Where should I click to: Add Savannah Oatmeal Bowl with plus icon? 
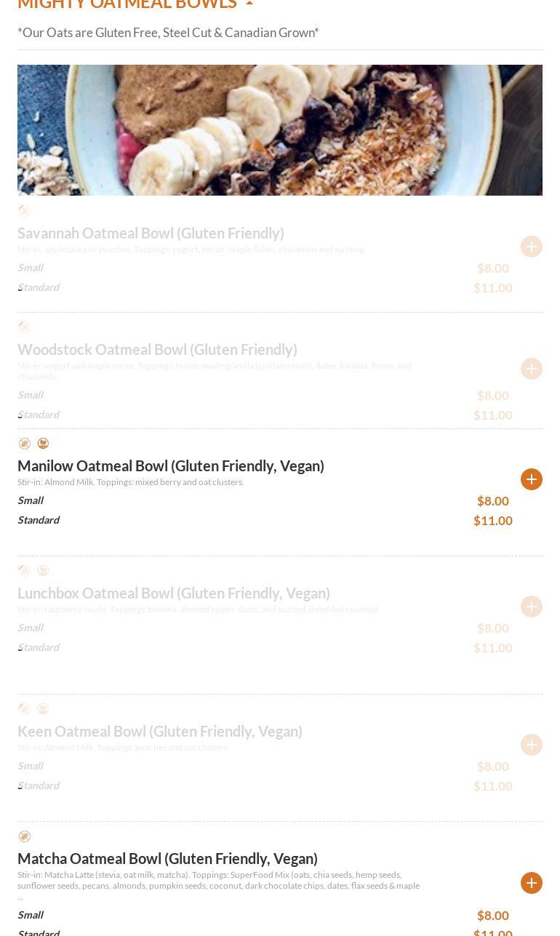532,247
